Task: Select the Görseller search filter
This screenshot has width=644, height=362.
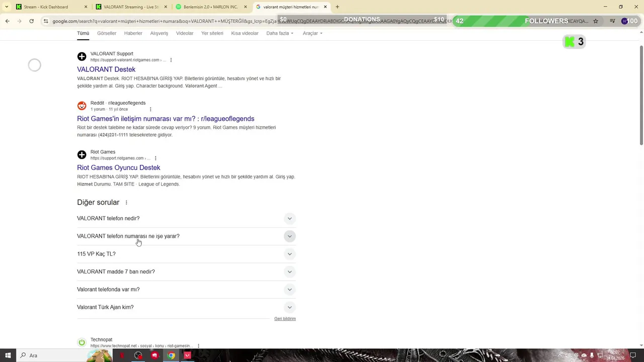Action: 107,33
